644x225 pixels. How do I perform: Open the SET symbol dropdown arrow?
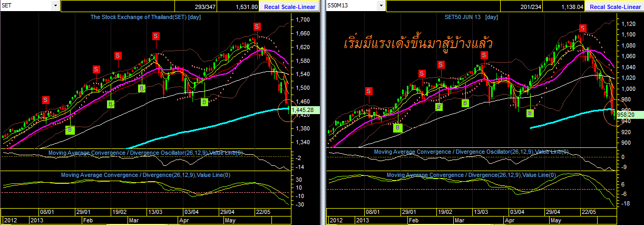tap(55, 6)
